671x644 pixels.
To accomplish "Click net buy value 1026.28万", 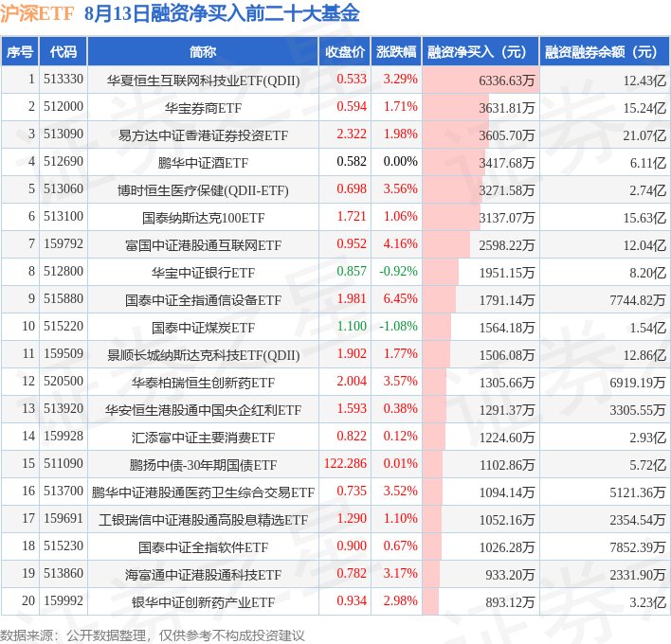I will click(507, 547).
